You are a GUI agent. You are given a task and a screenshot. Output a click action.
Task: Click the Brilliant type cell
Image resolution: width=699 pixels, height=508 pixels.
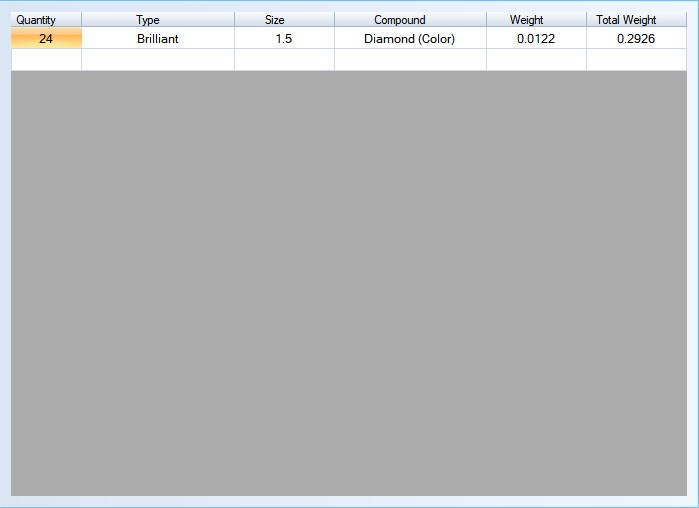coord(158,39)
